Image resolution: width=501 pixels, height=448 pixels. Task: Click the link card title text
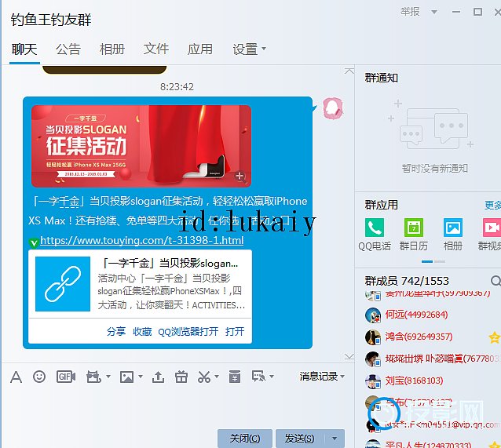tap(170, 263)
